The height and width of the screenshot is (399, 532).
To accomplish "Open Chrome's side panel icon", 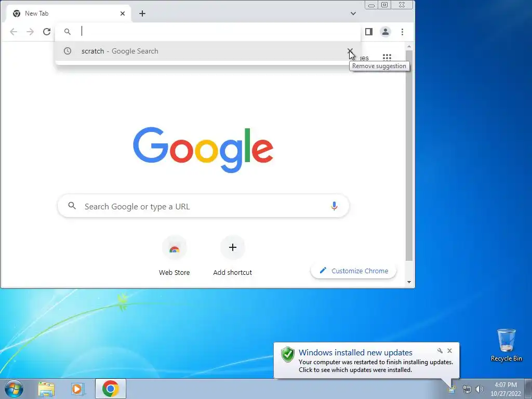I will (x=369, y=32).
